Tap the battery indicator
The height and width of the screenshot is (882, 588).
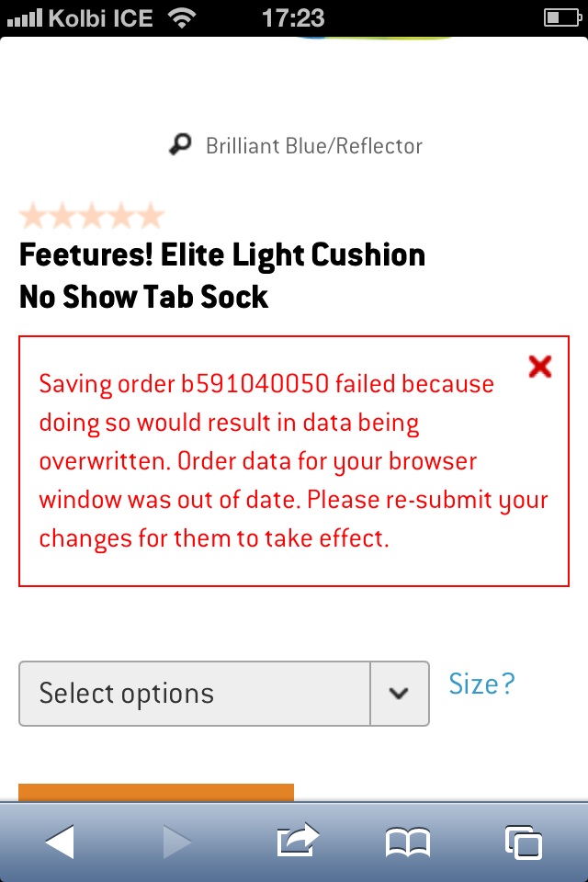pos(562,17)
